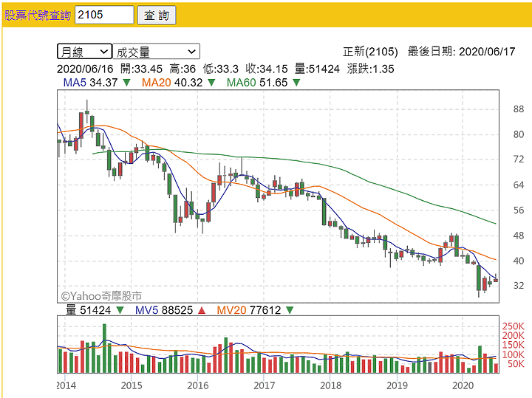
Task: Click the stock code input field showing 2105
Action: (x=104, y=15)
